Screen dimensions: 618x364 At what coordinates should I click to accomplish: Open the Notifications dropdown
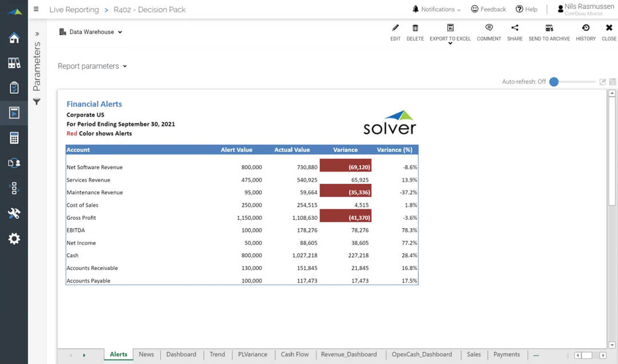[x=437, y=9]
